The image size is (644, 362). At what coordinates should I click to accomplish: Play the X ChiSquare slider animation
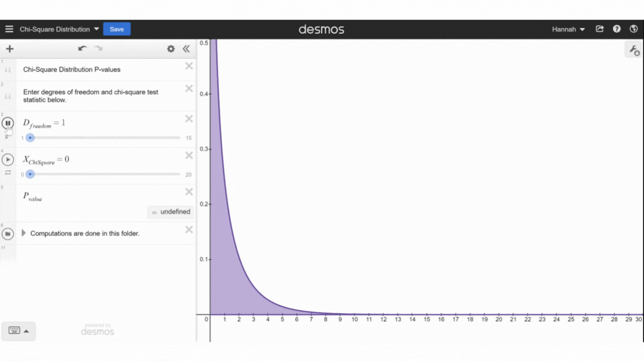[x=8, y=160]
